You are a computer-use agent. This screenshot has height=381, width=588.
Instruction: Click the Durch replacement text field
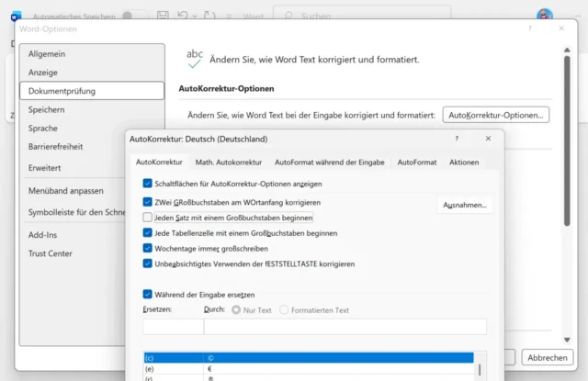[345, 327]
